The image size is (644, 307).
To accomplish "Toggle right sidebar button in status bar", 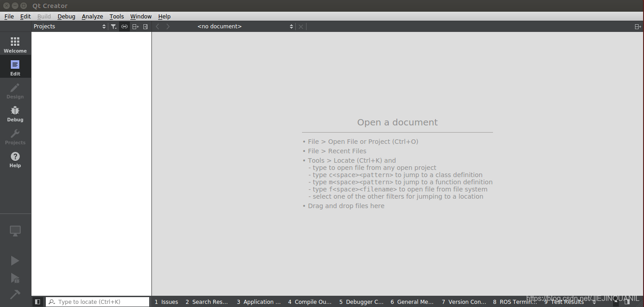I will [627, 302].
